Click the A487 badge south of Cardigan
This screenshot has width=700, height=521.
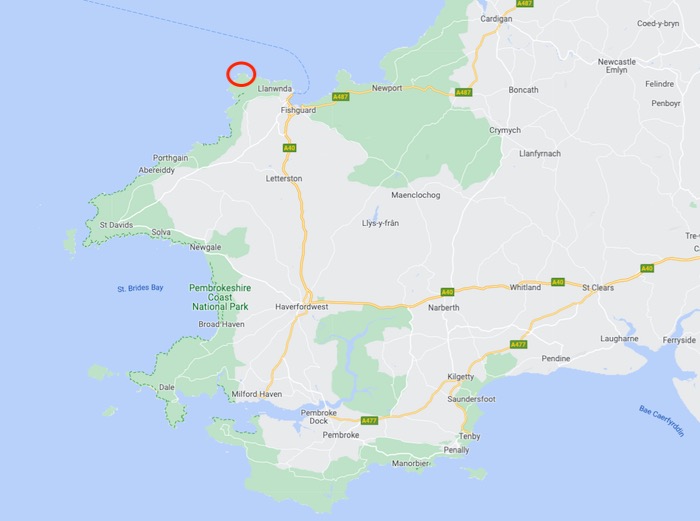coord(463,92)
